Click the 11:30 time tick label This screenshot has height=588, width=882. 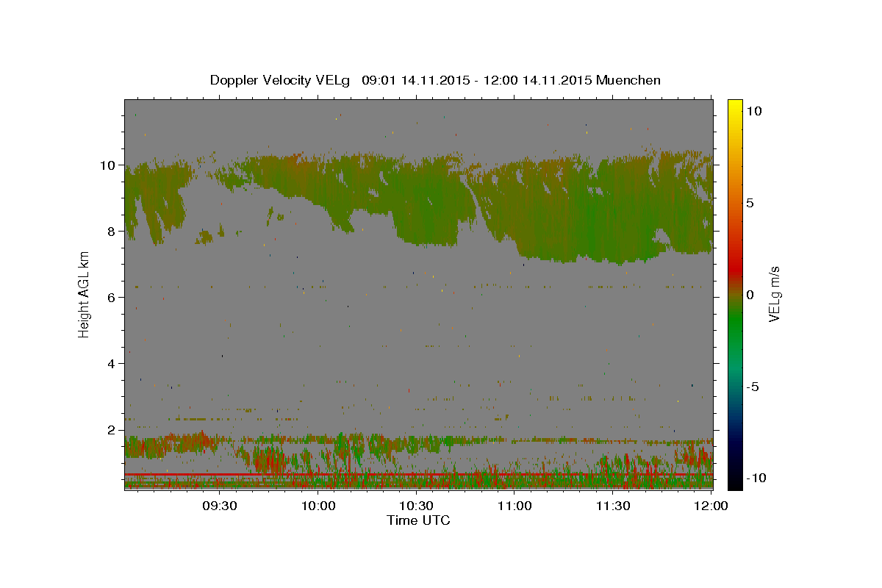[x=612, y=506]
